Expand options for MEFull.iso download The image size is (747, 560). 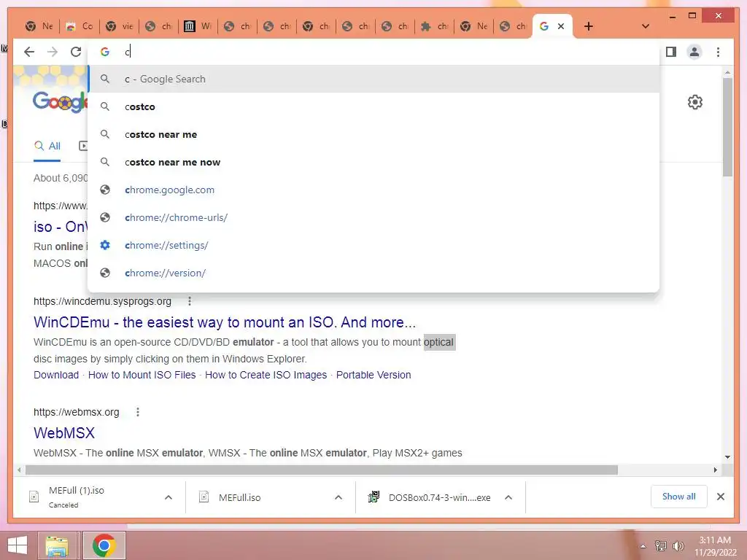pyautogui.click(x=338, y=497)
